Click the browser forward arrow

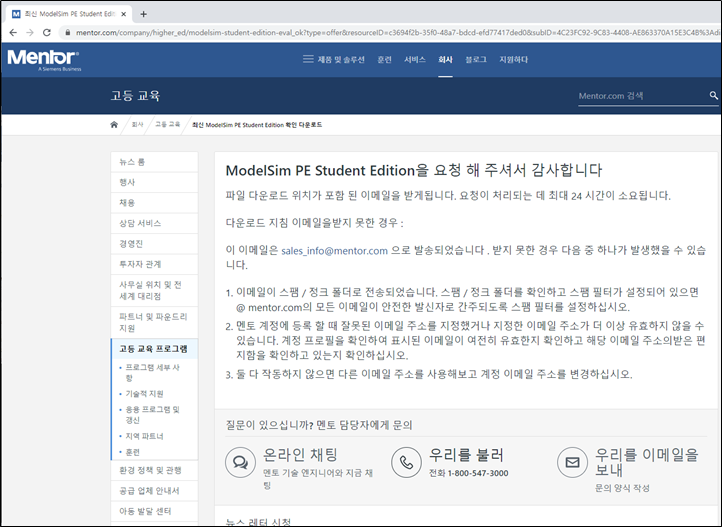pyautogui.click(x=30, y=33)
